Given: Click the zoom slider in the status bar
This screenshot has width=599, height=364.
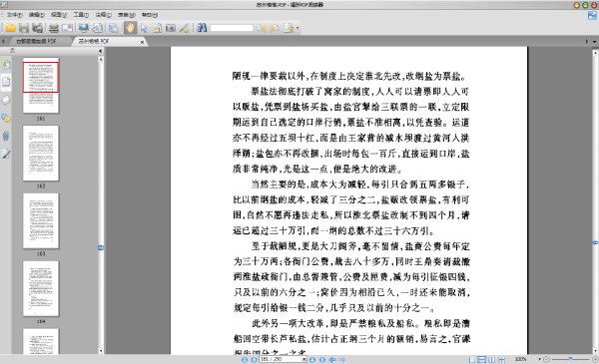Looking at the screenshot, I should click(570, 359).
